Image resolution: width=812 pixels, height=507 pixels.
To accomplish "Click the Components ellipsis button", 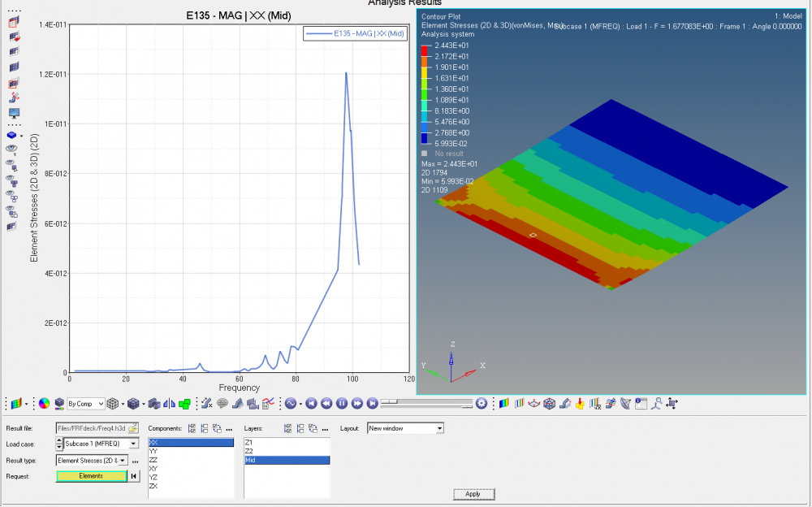I will 229,429.
